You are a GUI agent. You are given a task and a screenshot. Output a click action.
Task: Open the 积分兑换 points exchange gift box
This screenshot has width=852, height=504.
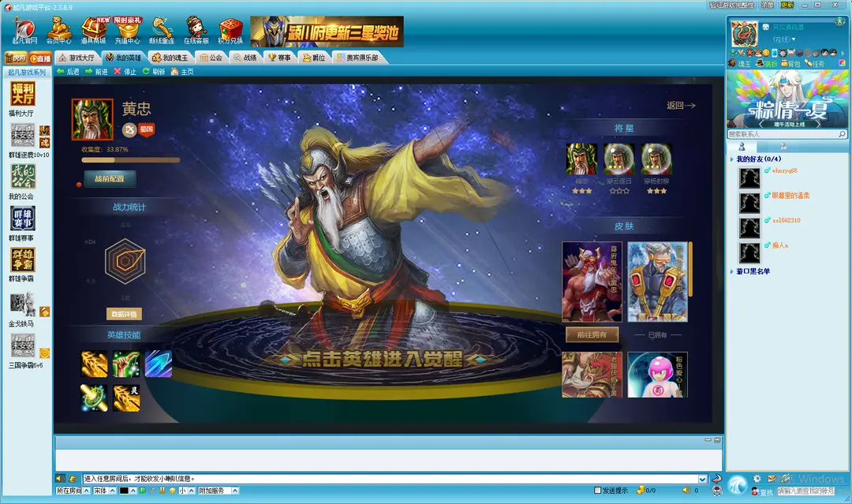pyautogui.click(x=230, y=32)
